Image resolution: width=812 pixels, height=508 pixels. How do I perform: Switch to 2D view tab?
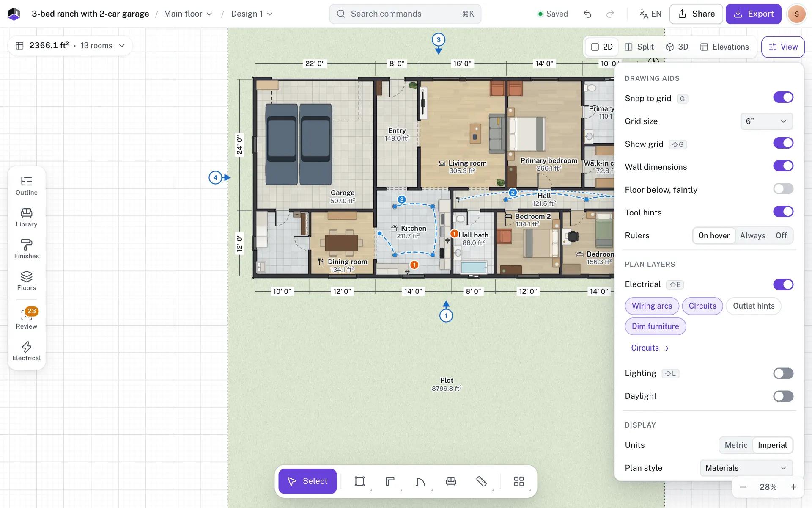(x=602, y=47)
